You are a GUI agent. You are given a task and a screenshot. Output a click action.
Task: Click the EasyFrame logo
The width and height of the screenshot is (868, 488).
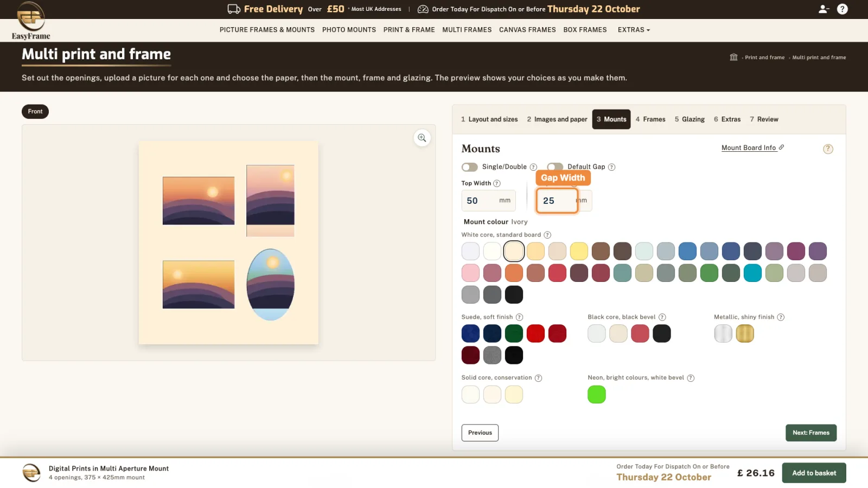(x=31, y=21)
